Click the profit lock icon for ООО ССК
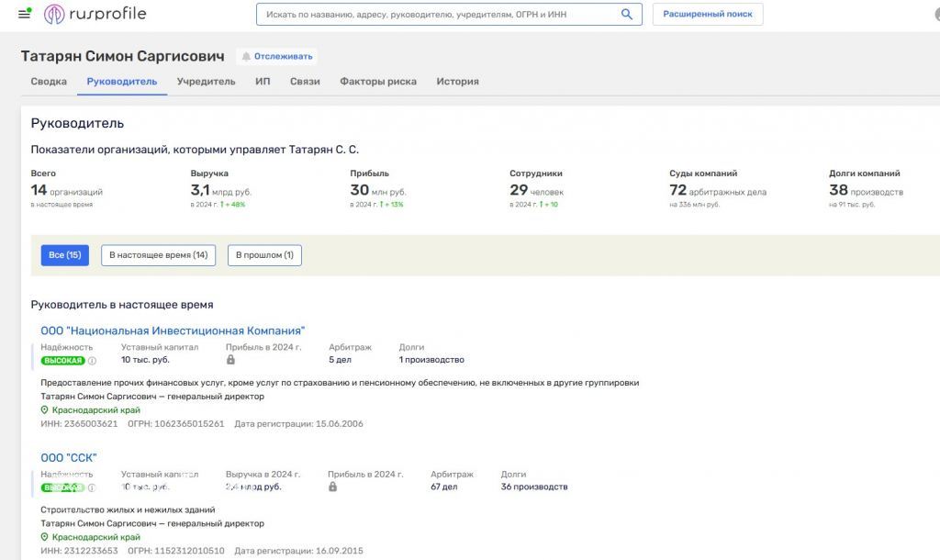Screen dimensions: 940x560 click(332, 487)
